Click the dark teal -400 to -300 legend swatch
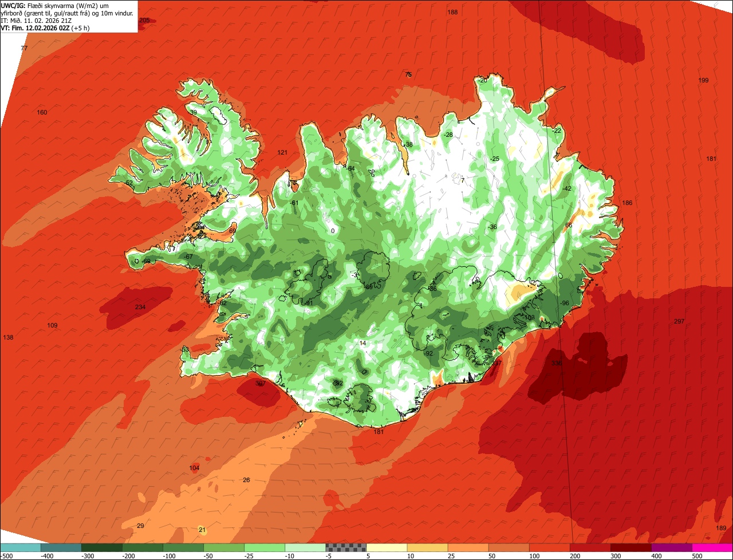 [x=61, y=547]
